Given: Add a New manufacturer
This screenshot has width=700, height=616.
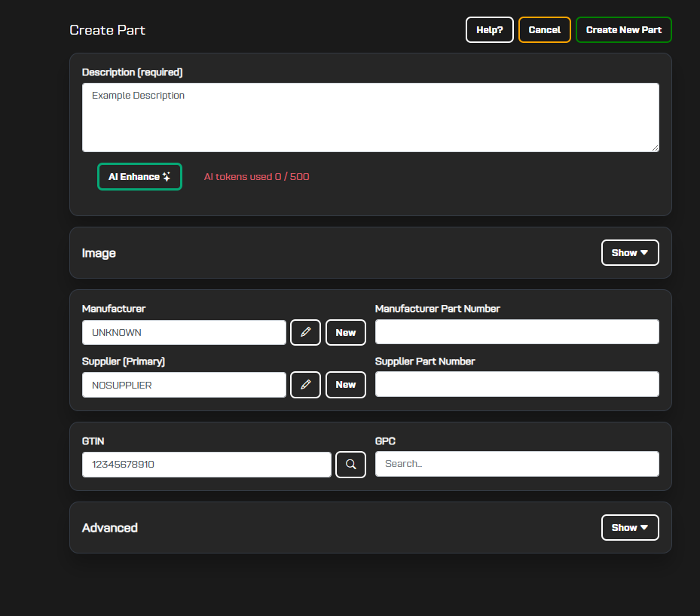Looking at the screenshot, I should [x=346, y=332].
